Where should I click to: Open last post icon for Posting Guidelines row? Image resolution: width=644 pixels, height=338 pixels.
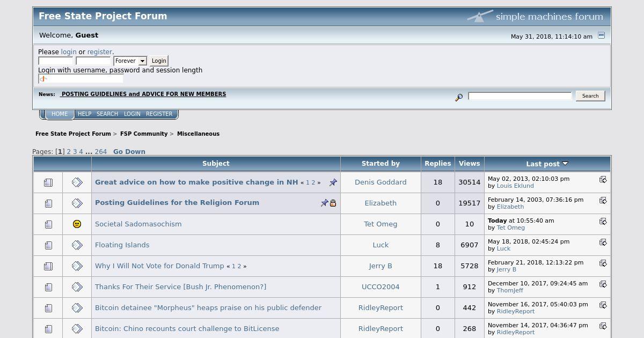coord(603,201)
